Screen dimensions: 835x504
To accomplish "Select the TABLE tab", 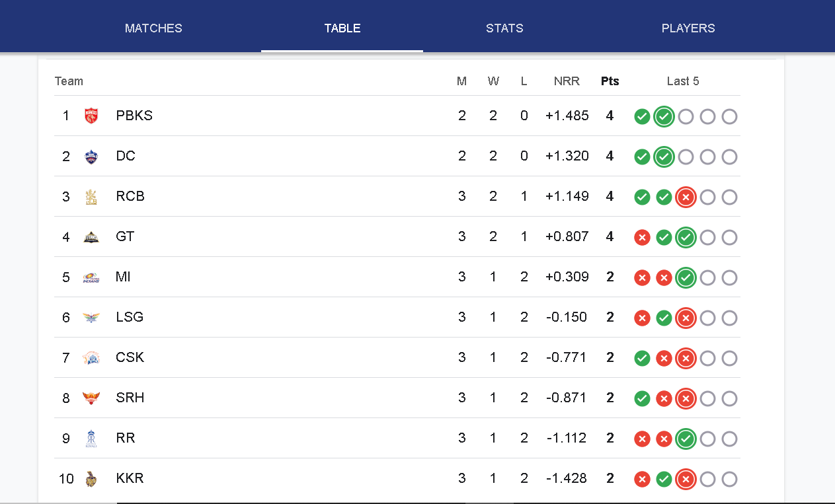I will (x=342, y=28).
